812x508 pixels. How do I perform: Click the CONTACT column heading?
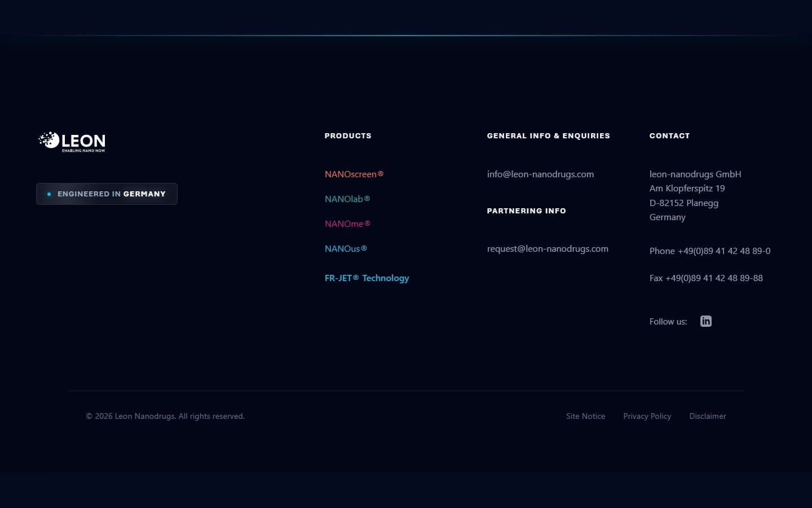669,135
